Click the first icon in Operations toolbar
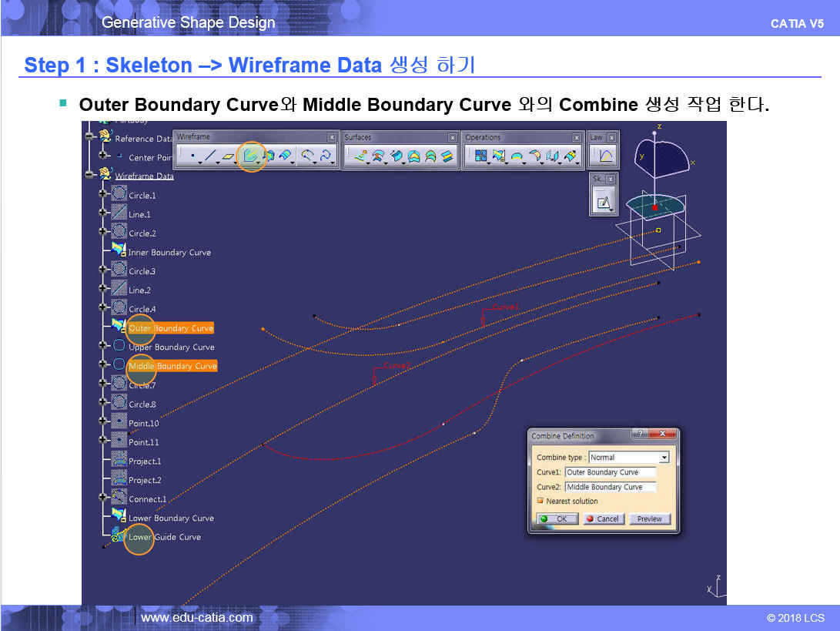Image resolution: width=840 pixels, height=631 pixels. (480, 156)
